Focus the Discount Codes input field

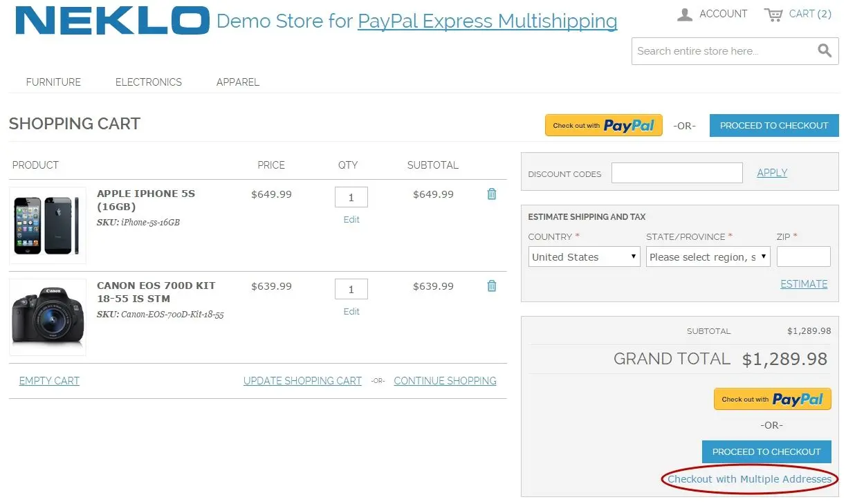pyautogui.click(x=677, y=173)
